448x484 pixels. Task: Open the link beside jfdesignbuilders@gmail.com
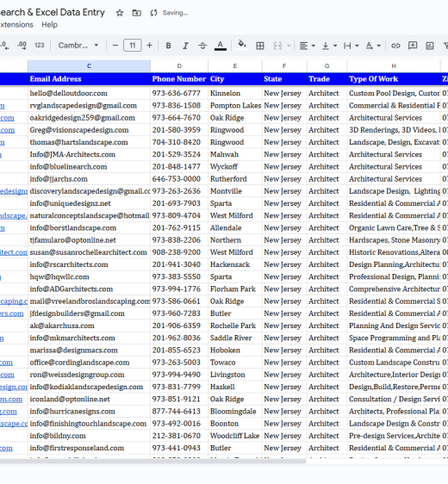point(12,313)
